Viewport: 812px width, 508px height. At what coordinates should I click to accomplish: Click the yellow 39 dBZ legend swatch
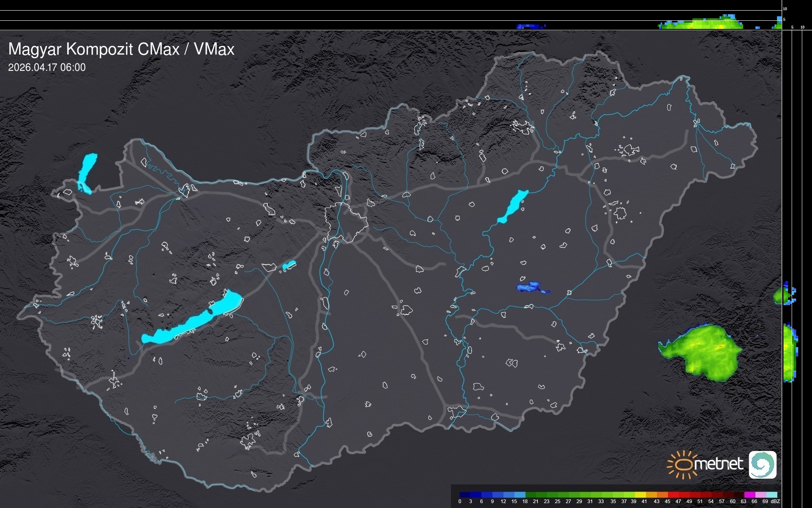point(639,495)
